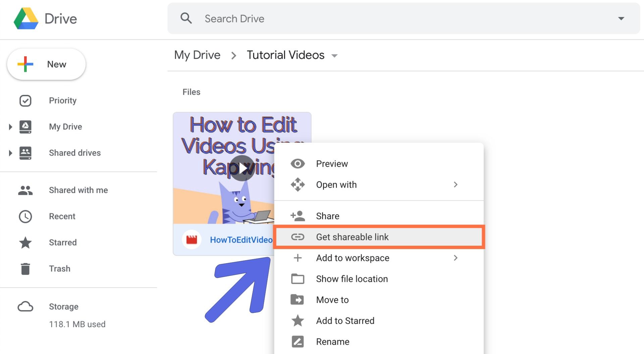Open Priority via its checkmark icon

tap(25, 101)
